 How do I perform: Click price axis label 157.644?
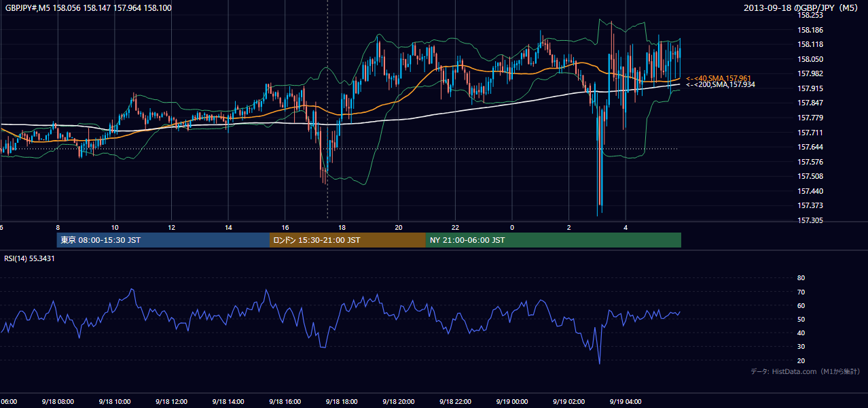(810, 147)
